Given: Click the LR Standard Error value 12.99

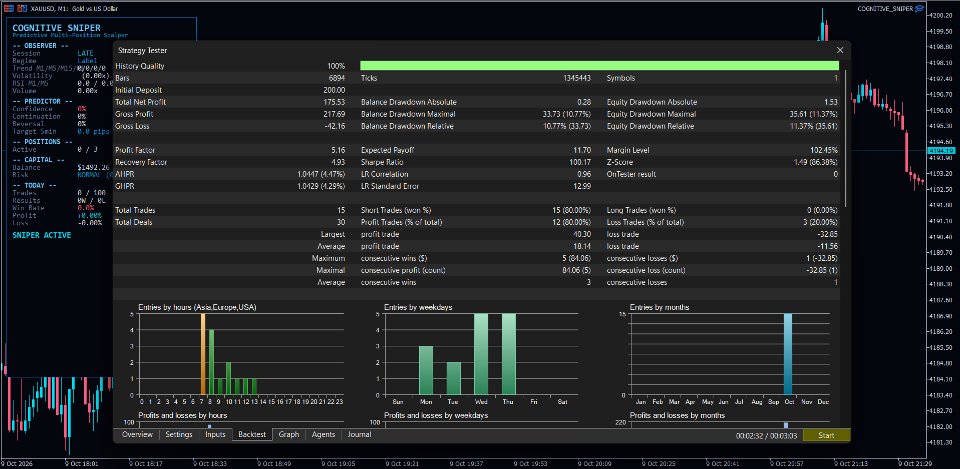Looking at the screenshot, I should point(583,186).
